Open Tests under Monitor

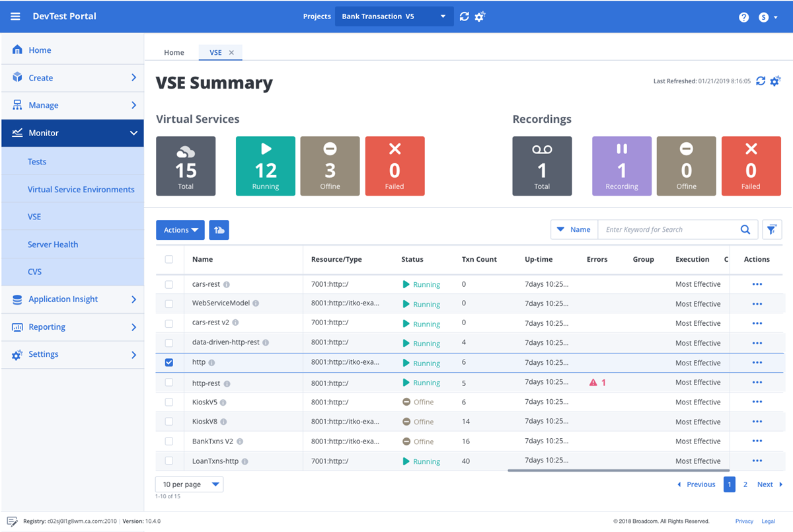[x=73, y=162]
